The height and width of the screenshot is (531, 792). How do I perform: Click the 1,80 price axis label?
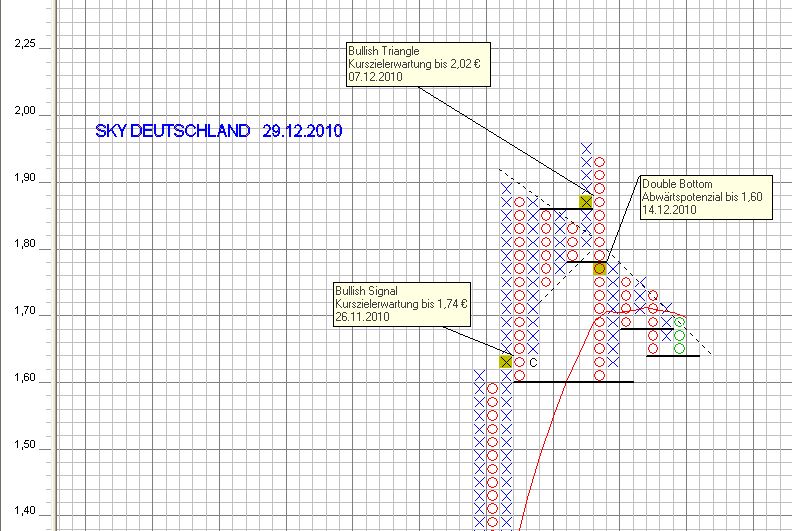pos(25,244)
